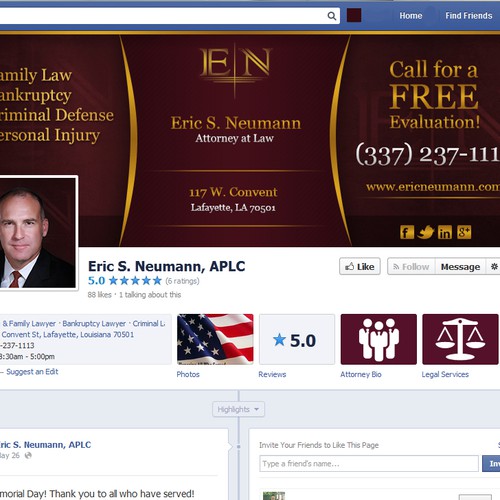Open the Twitter bird icon on banner
The image size is (500, 500).
point(426,232)
